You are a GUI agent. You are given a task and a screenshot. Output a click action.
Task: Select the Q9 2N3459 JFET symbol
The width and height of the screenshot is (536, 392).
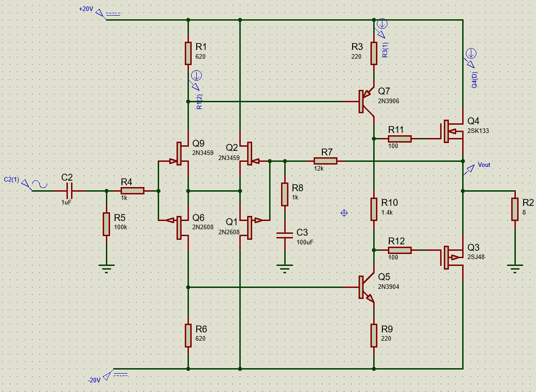(x=179, y=153)
